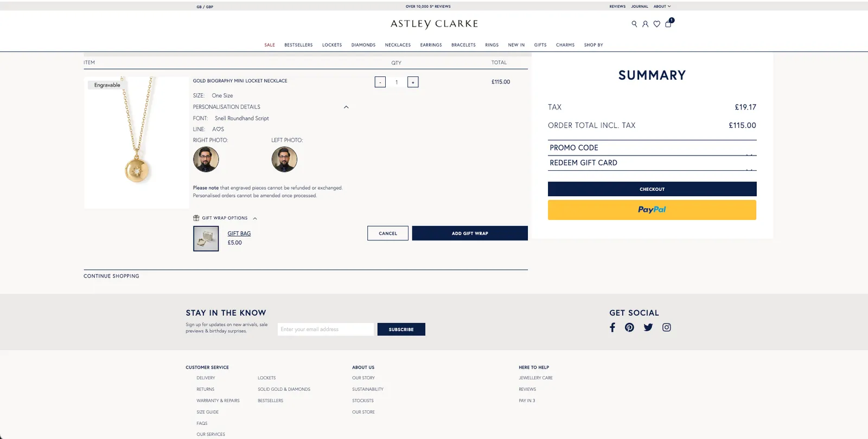868x439 pixels.
Task: Open Journal in the top bar
Action: tap(640, 7)
